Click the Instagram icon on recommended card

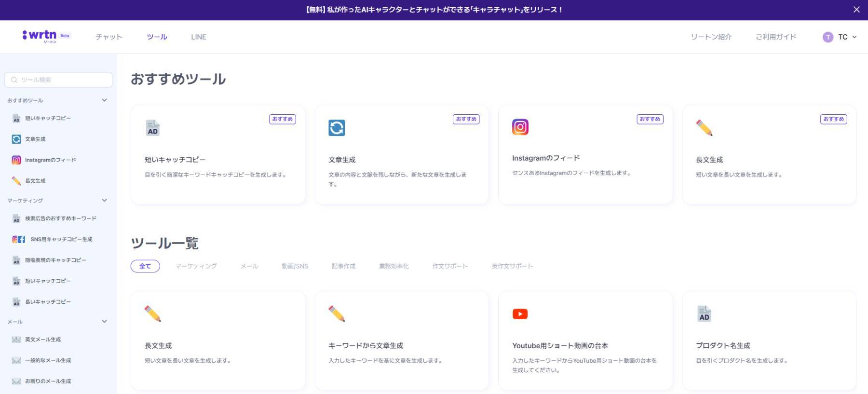coord(520,127)
